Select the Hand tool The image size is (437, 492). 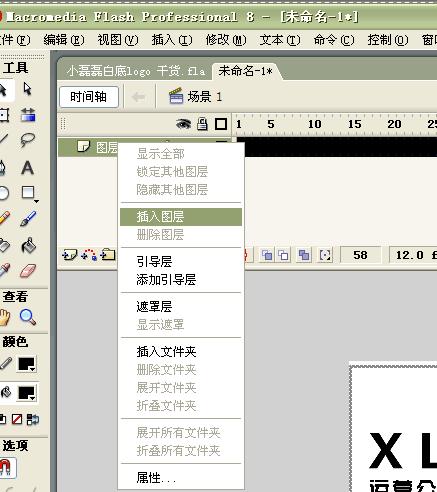click(4, 317)
